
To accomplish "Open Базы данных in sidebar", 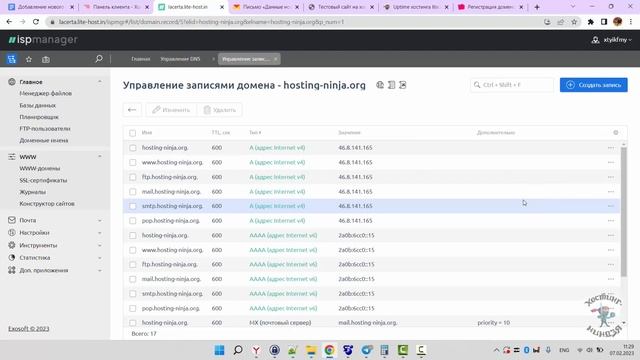I will pyautogui.click(x=38, y=105).
